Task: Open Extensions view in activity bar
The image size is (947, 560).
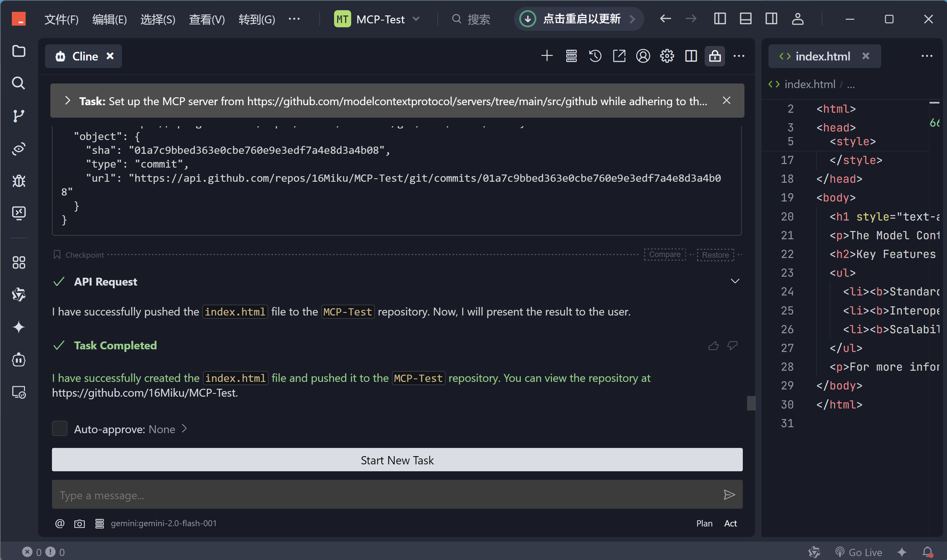Action: coord(18,262)
